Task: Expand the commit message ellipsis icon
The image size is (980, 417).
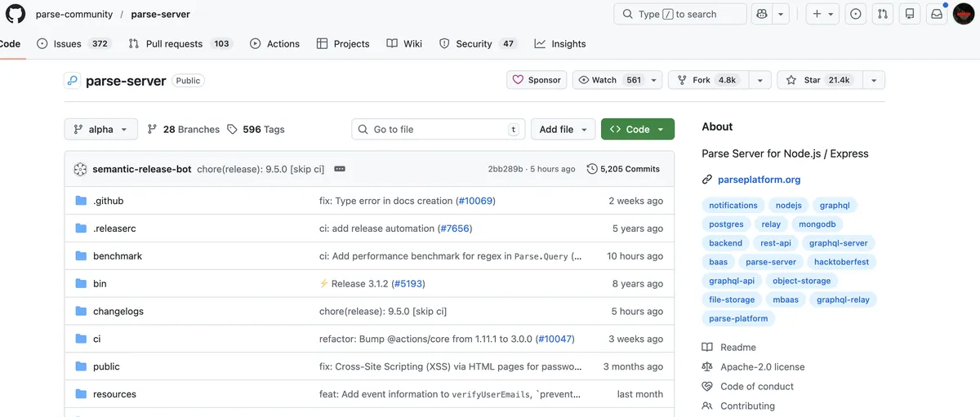Action: 340,169
